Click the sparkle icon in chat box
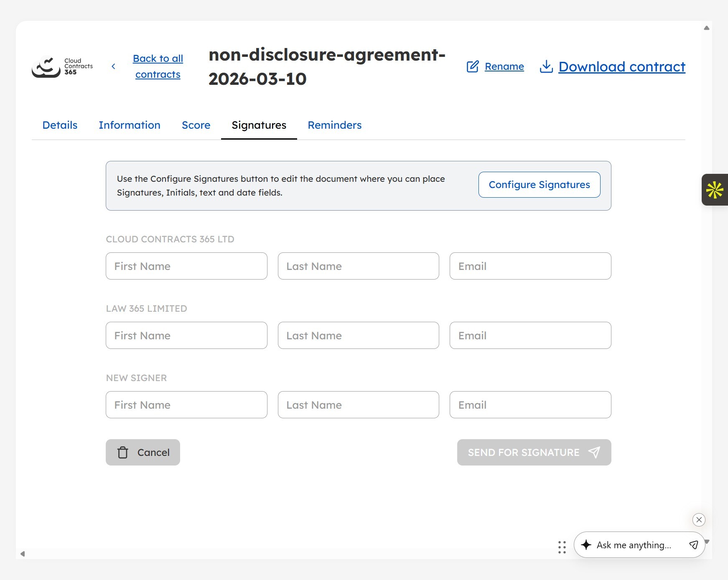 586,545
